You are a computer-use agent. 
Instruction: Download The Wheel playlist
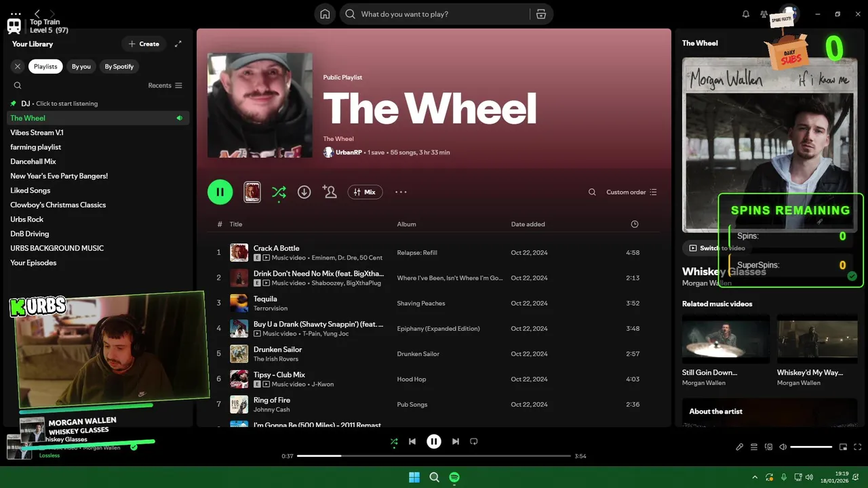click(x=304, y=192)
